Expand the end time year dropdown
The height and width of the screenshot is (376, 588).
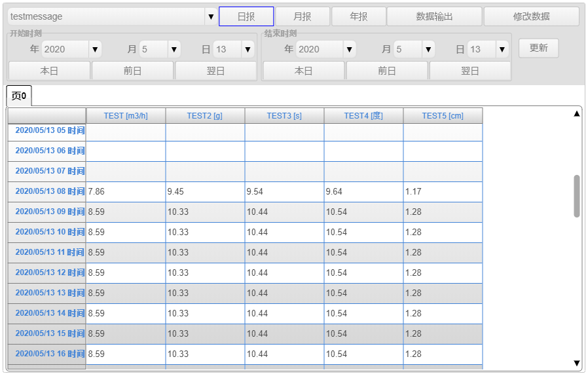click(x=349, y=49)
